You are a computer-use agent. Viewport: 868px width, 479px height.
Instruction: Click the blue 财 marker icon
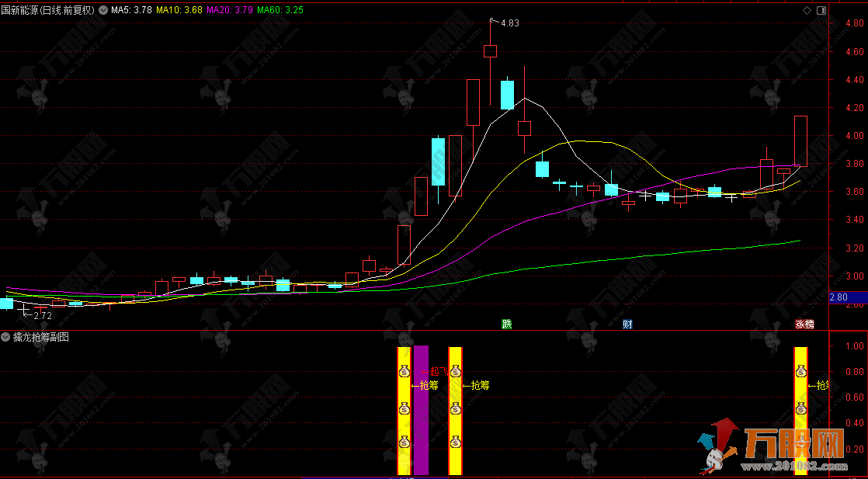coord(627,324)
